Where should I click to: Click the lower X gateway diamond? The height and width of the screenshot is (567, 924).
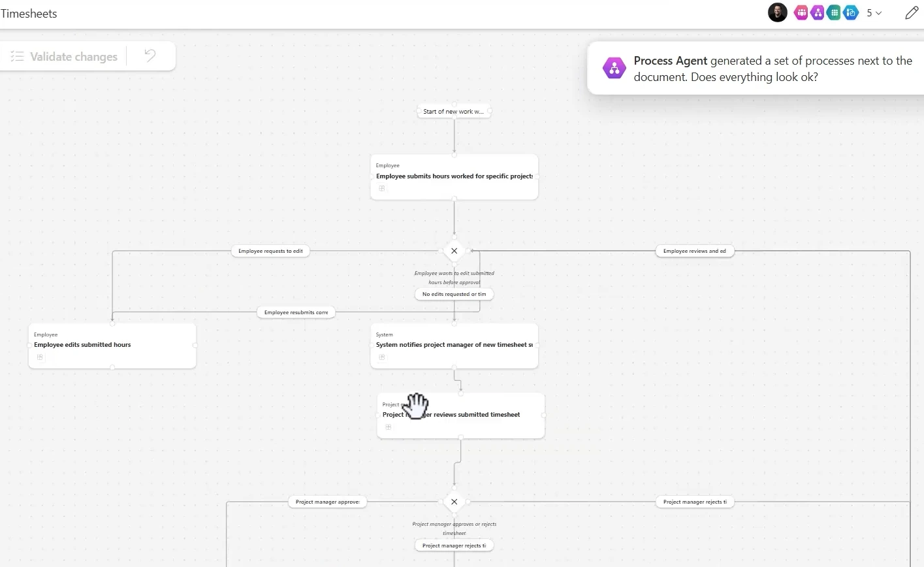click(x=454, y=502)
